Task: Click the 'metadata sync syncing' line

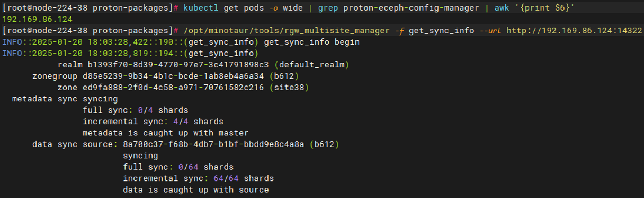Action: coord(65,99)
